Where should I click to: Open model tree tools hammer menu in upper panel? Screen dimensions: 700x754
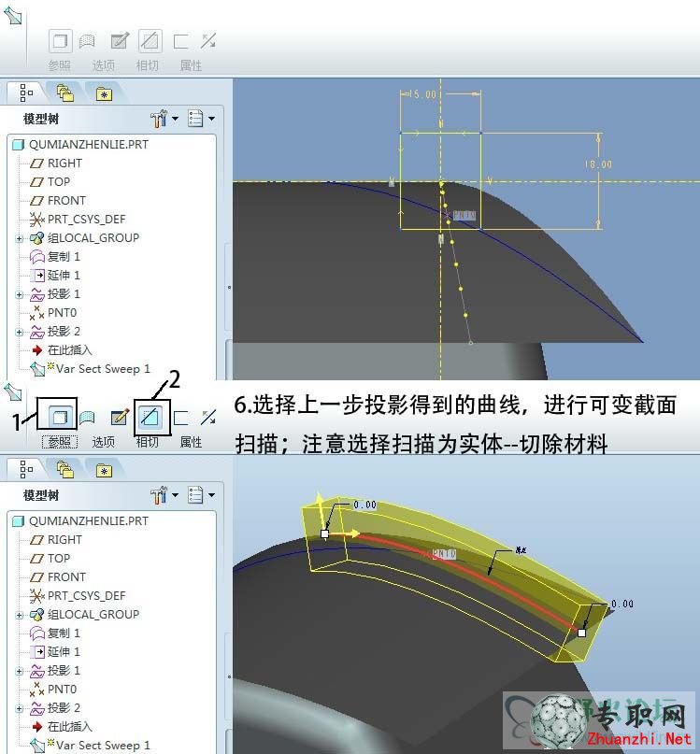click(164, 119)
